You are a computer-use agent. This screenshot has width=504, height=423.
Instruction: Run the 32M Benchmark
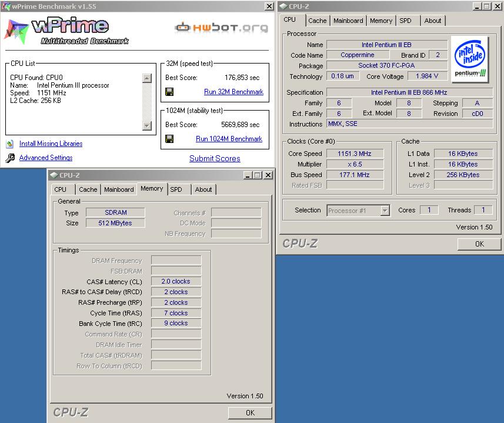233,92
